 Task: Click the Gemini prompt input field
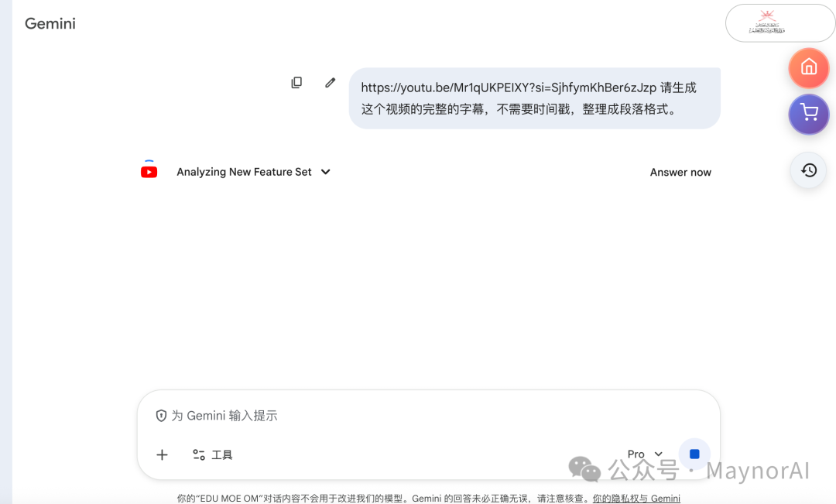[x=387, y=415]
